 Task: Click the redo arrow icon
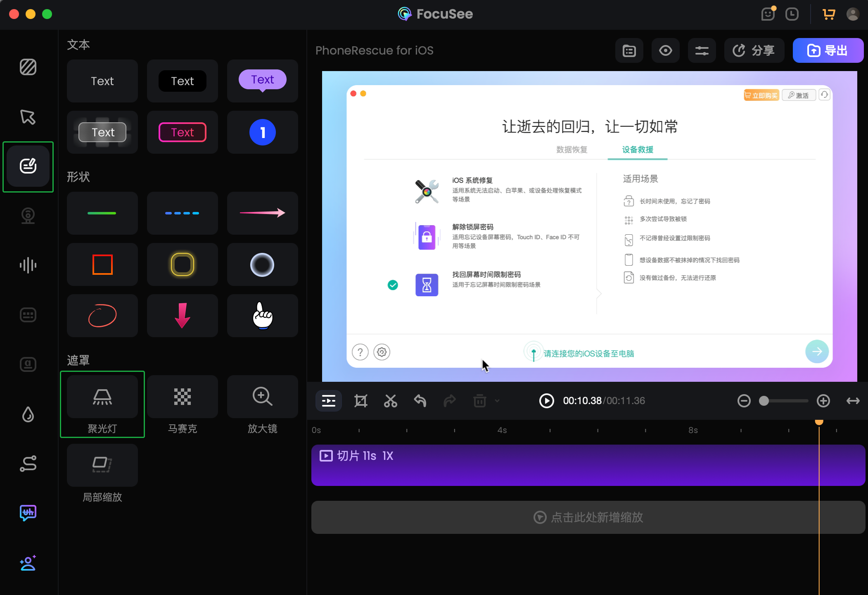[x=450, y=401]
